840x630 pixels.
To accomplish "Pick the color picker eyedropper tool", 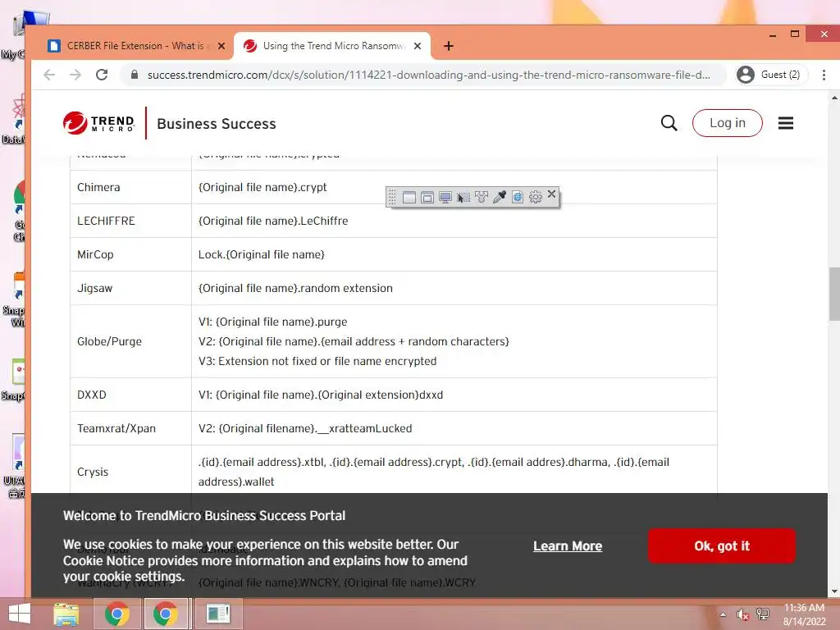I will (500, 198).
